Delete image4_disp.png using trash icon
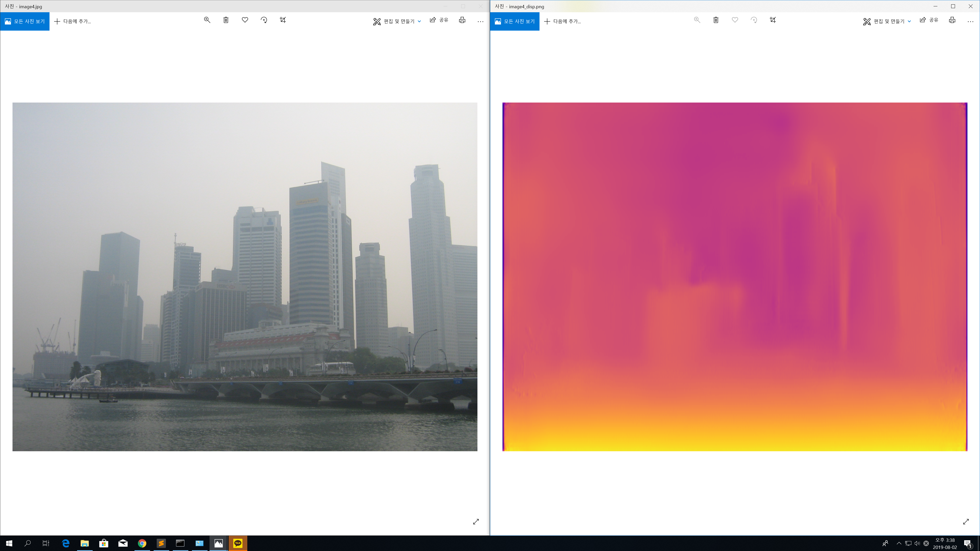Screen dimensions: 980x551 tap(716, 20)
